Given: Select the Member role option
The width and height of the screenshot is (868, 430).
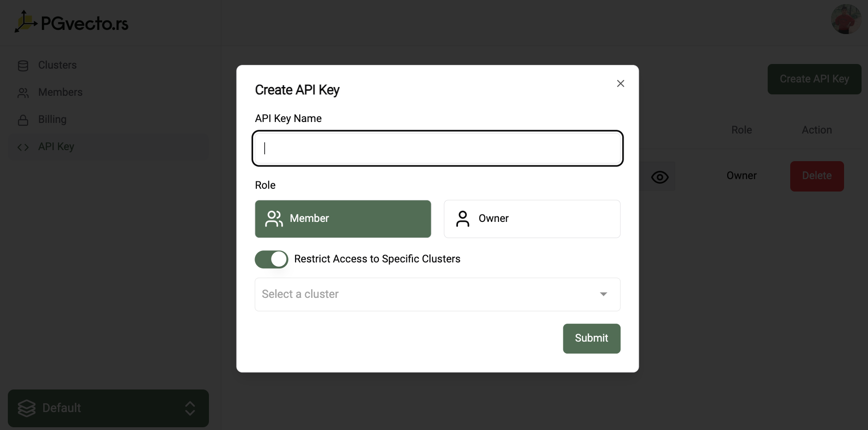Looking at the screenshot, I should (x=343, y=219).
